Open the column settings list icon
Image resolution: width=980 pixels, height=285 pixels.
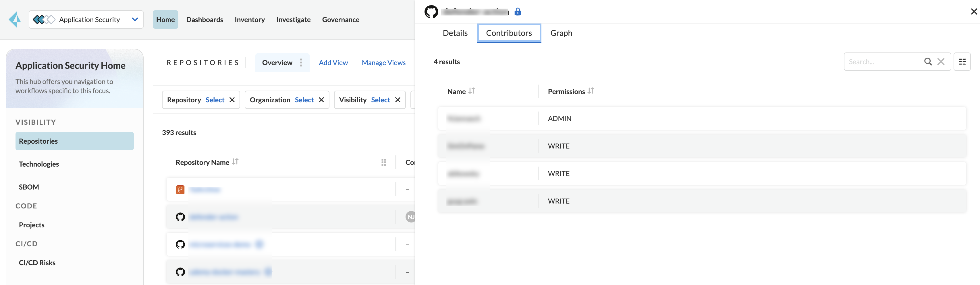(x=962, y=62)
